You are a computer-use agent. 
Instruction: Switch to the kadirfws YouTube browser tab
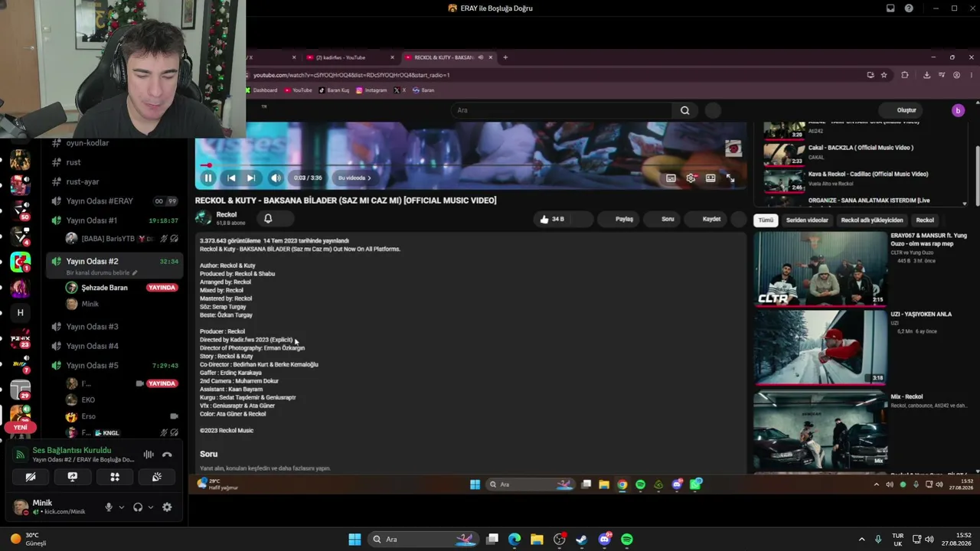[x=350, y=57]
